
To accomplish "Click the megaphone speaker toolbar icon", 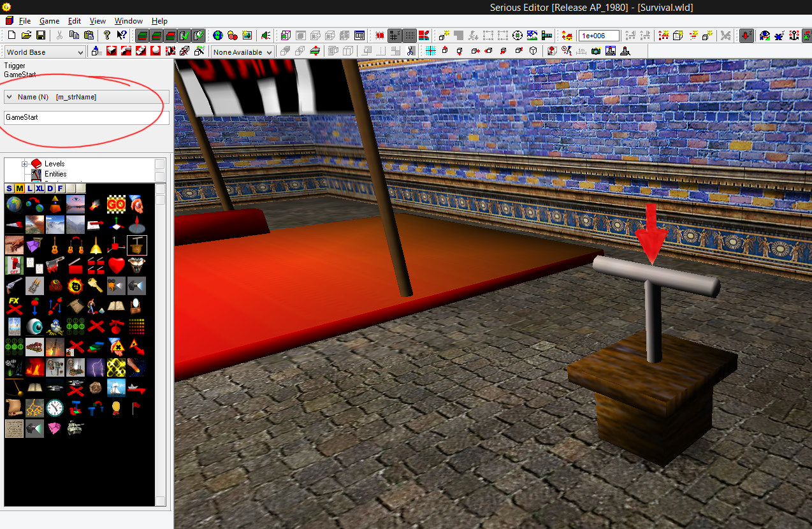I will coord(266,35).
